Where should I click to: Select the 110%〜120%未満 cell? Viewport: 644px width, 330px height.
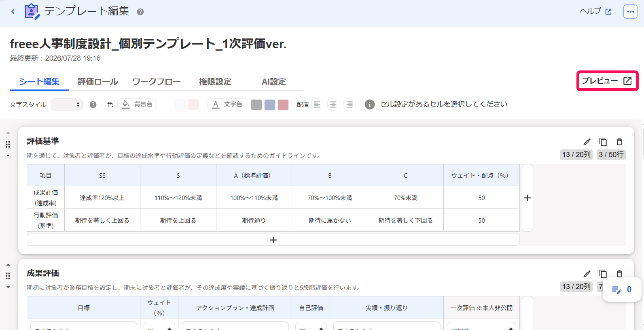[x=178, y=198]
